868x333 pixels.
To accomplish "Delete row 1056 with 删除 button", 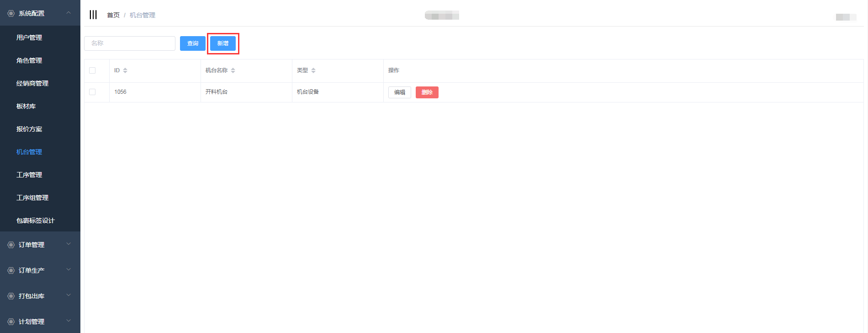I will [427, 92].
